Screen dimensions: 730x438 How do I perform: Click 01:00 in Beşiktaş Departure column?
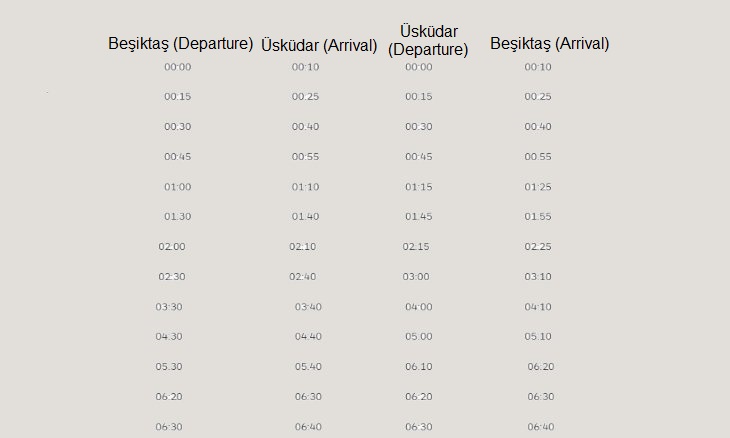(177, 187)
